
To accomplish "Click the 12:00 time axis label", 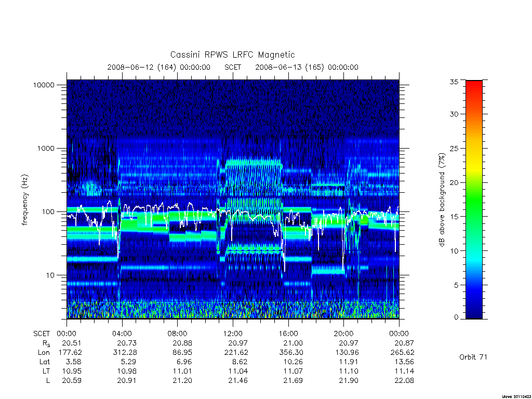I will point(233,334).
